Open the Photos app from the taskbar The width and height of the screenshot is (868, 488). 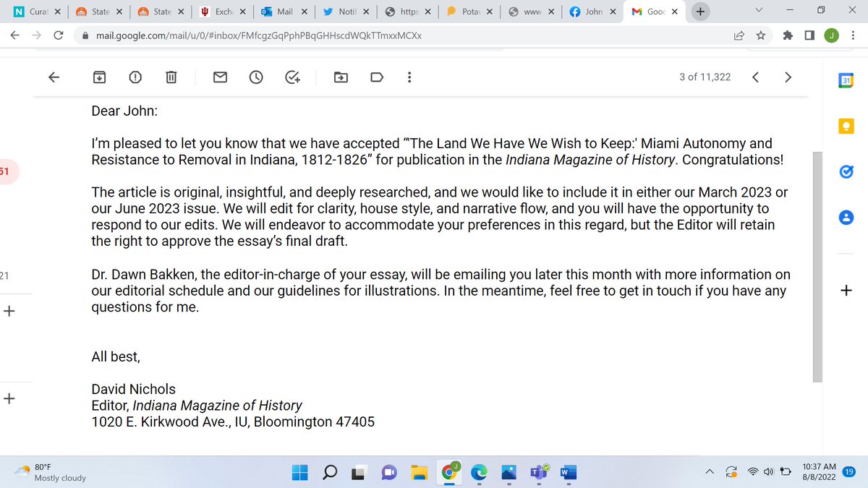(509, 472)
